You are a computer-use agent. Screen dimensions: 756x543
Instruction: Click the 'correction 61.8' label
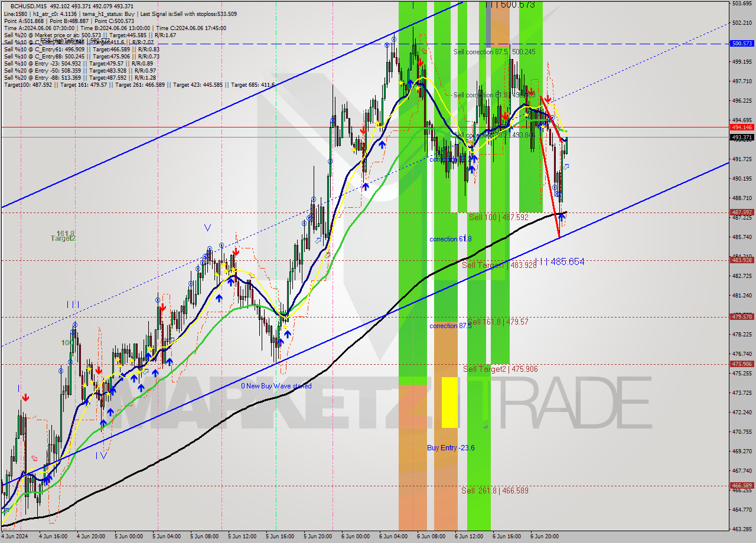coord(450,239)
